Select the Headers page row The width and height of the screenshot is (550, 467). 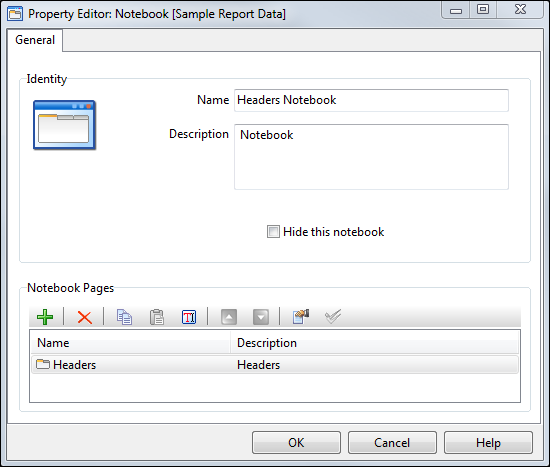pos(275,365)
